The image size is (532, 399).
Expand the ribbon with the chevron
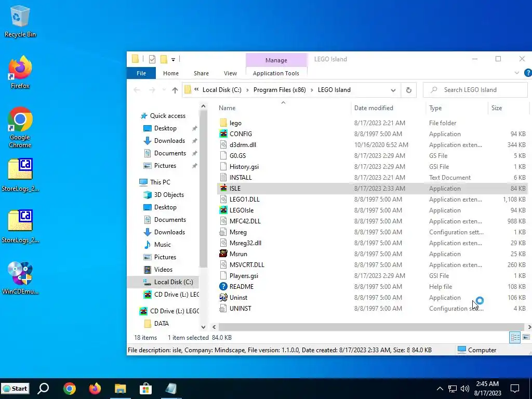tap(517, 73)
